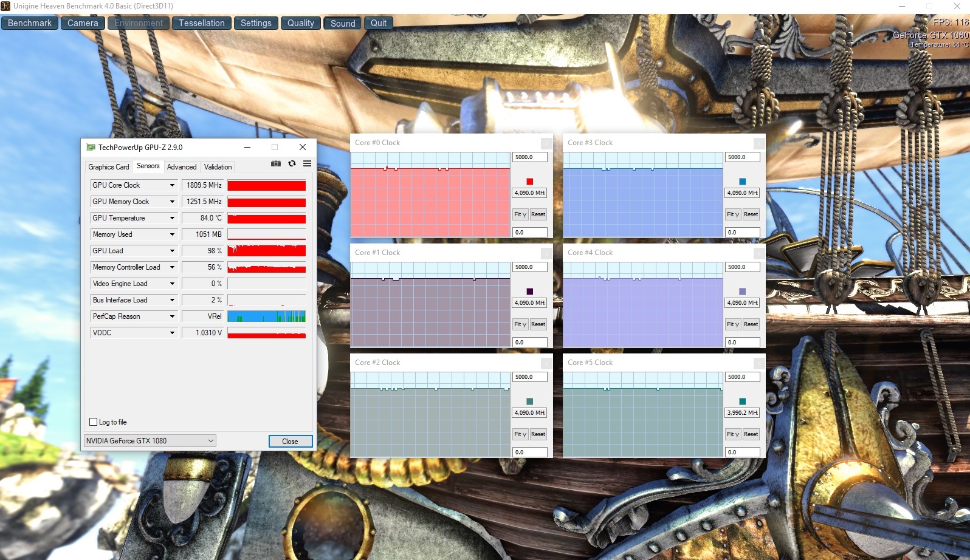Click the lavender color swatch for Core #4

tap(743, 292)
